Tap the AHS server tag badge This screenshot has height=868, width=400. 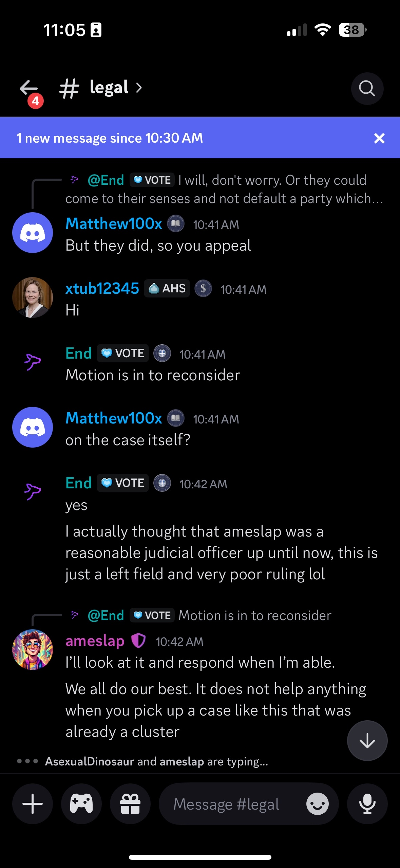pyautogui.click(x=167, y=289)
